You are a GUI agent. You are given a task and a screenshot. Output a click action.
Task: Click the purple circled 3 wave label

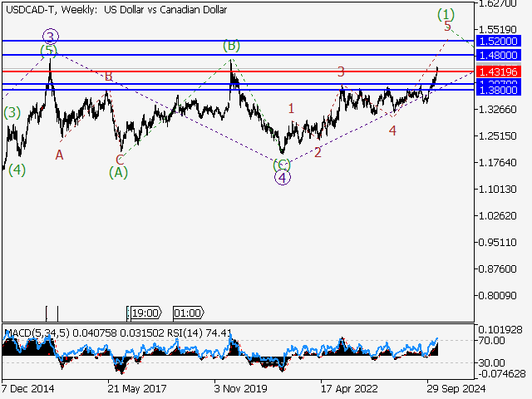[x=51, y=36]
